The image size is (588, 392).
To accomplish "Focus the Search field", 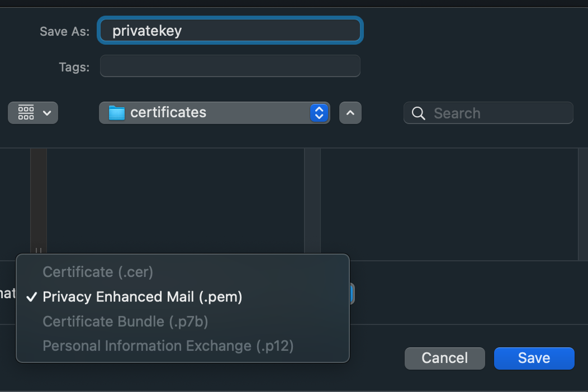I will click(489, 113).
